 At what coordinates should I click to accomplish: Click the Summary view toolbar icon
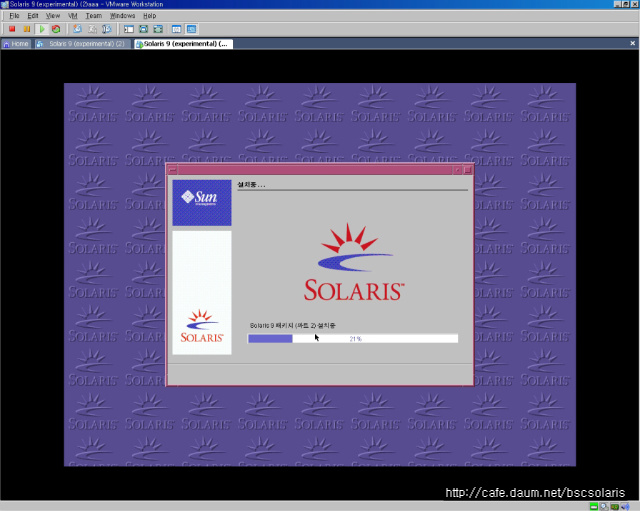pos(177,29)
